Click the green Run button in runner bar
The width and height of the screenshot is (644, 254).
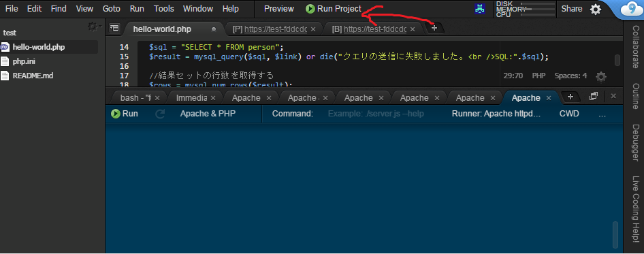point(125,114)
